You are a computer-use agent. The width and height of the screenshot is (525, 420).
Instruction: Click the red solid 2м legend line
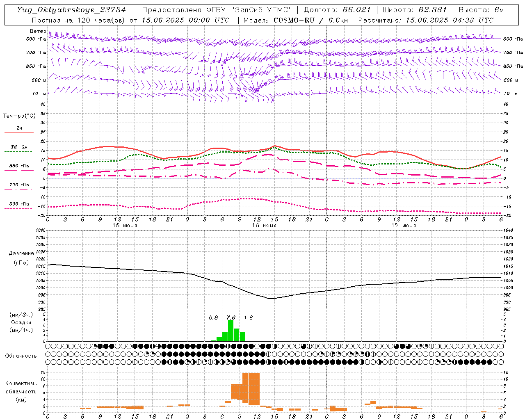tap(19, 133)
